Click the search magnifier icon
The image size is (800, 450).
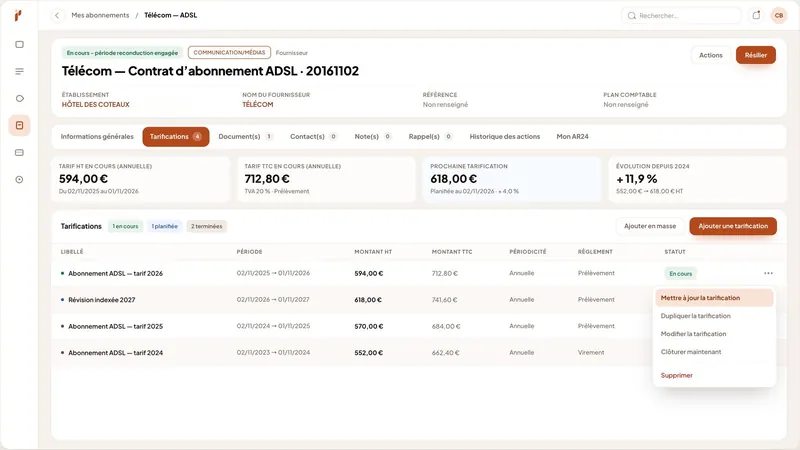tap(632, 16)
